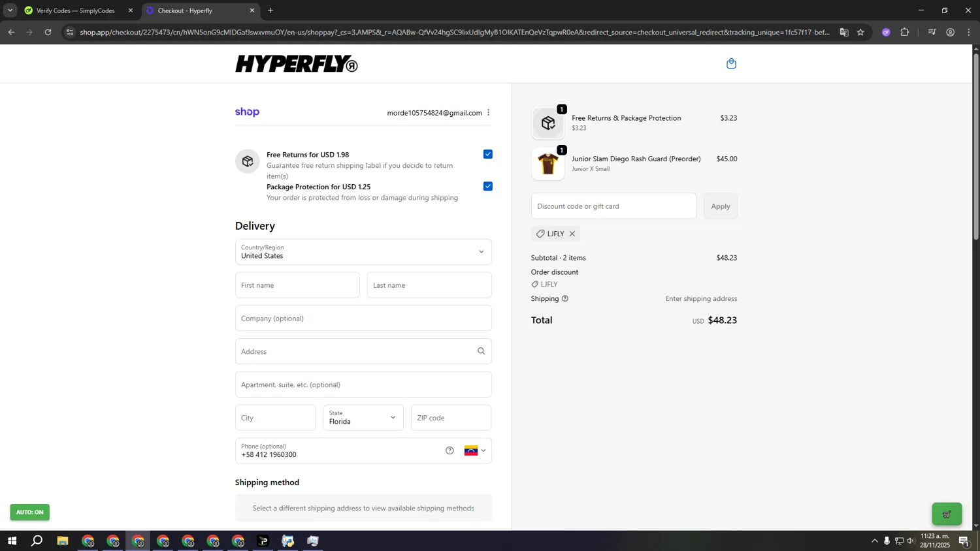Screen dimensions: 980x551
Task: Open the Country/Region dropdown
Action: point(363,252)
